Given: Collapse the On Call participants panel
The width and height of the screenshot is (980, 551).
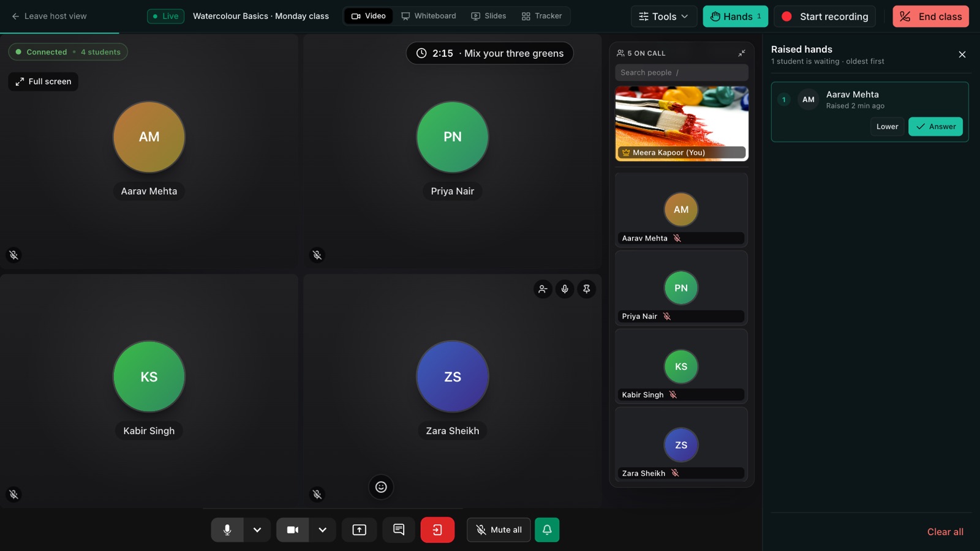Looking at the screenshot, I should [x=742, y=53].
